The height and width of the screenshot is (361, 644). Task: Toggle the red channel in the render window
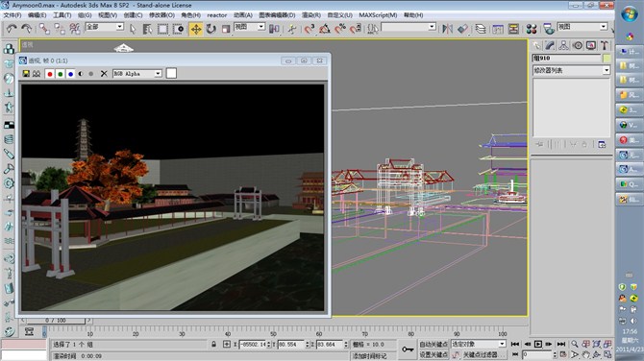point(50,74)
